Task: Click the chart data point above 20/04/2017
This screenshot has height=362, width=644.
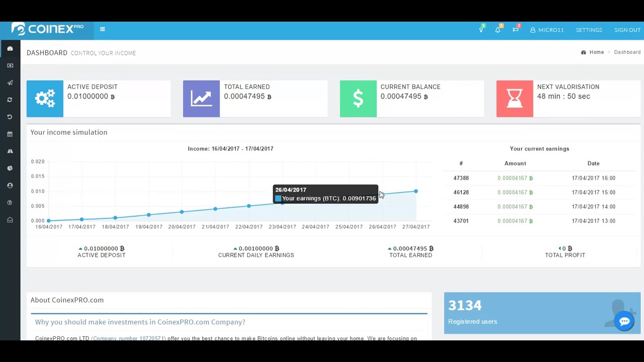Action: 182,212
